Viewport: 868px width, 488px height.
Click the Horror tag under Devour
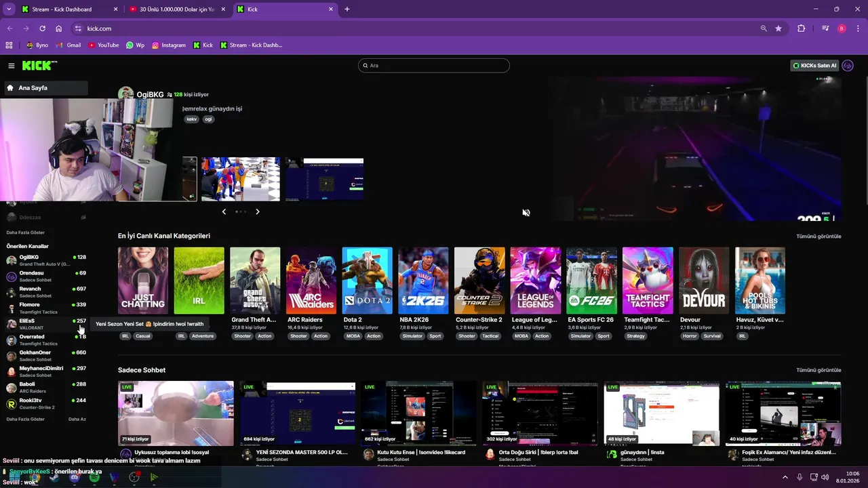click(690, 336)
